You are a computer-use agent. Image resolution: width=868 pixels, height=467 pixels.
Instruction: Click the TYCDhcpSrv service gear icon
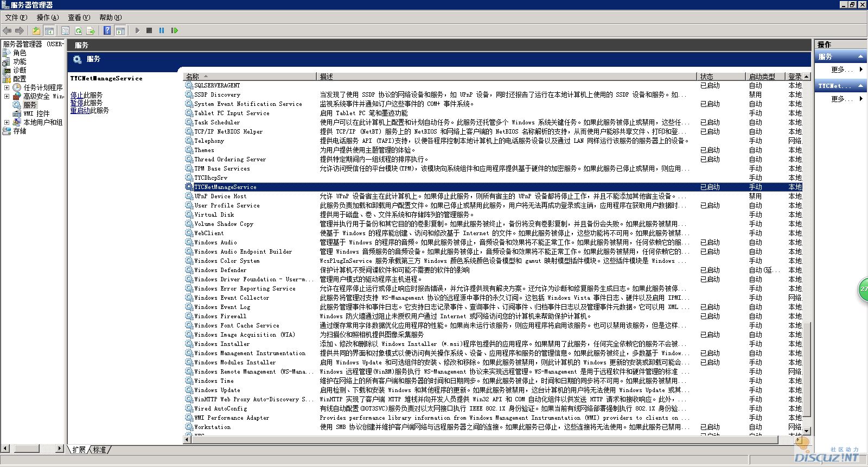tap(189, 178)
